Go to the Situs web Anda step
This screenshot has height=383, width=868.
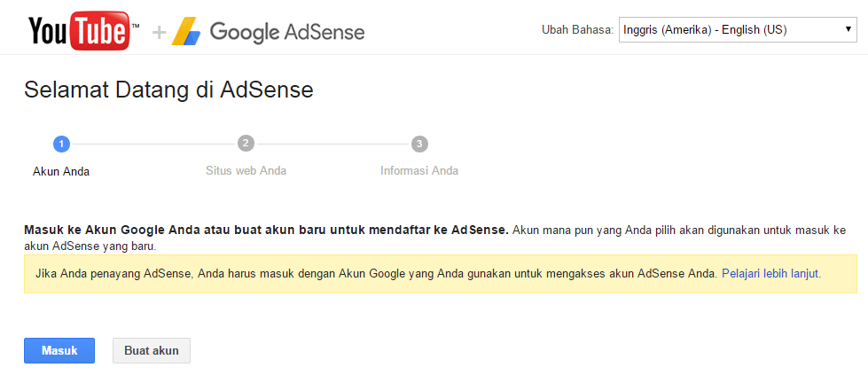pos(246,170)
